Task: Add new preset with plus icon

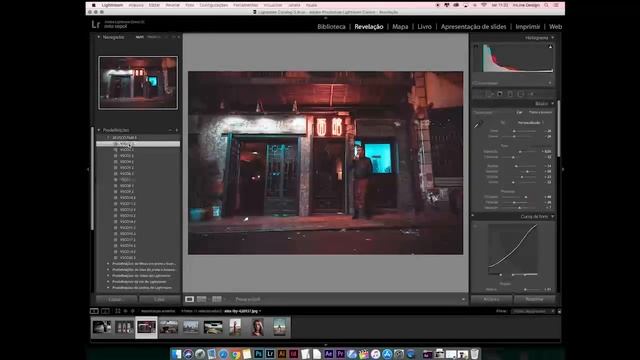Action: pos(177,130)
